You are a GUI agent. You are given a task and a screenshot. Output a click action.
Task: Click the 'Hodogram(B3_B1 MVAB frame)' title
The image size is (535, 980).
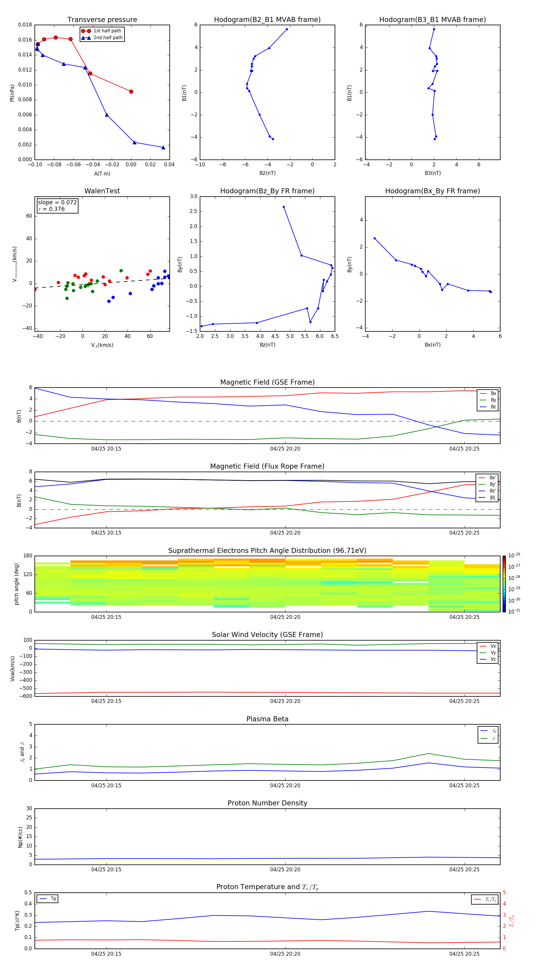coord(432,19)
